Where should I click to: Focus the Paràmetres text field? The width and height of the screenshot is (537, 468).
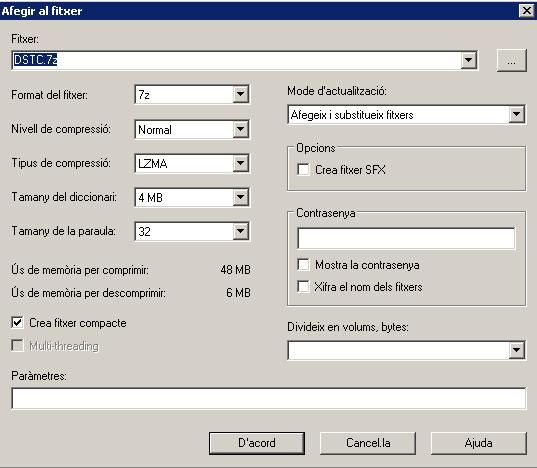click(268, 398)
